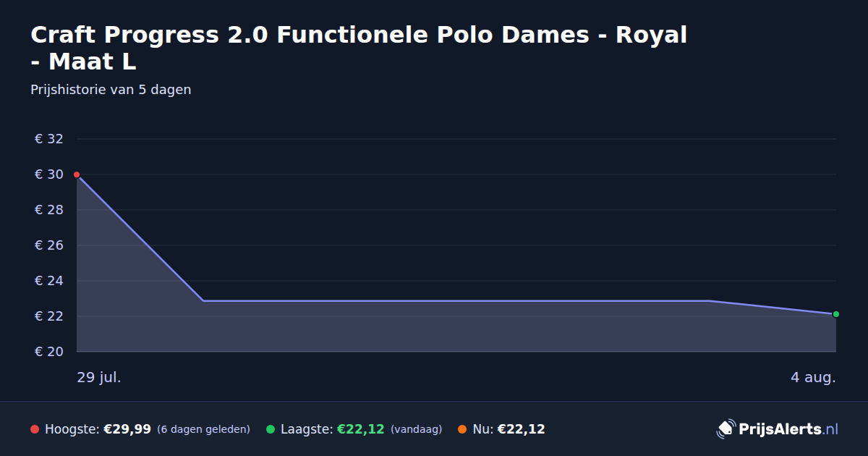Click the Hoogste €29,99 price value

[x=127, y=429]
